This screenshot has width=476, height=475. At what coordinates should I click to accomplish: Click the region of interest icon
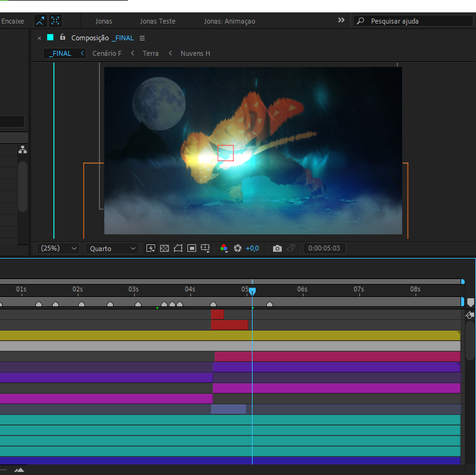click(192, 248)
